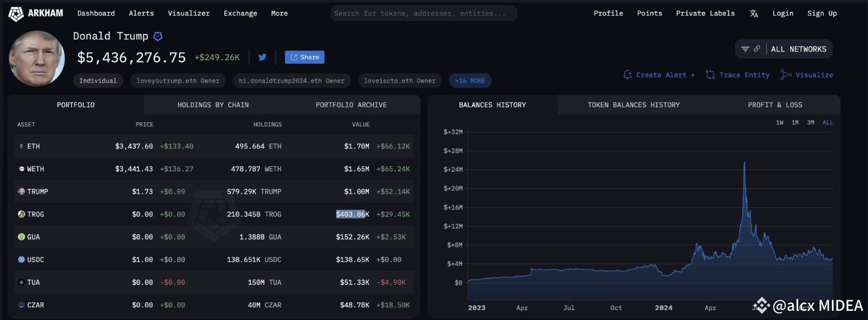Switch to Token Balances History tab
This screenshot has height=320, width=868.
click(634, 105)
